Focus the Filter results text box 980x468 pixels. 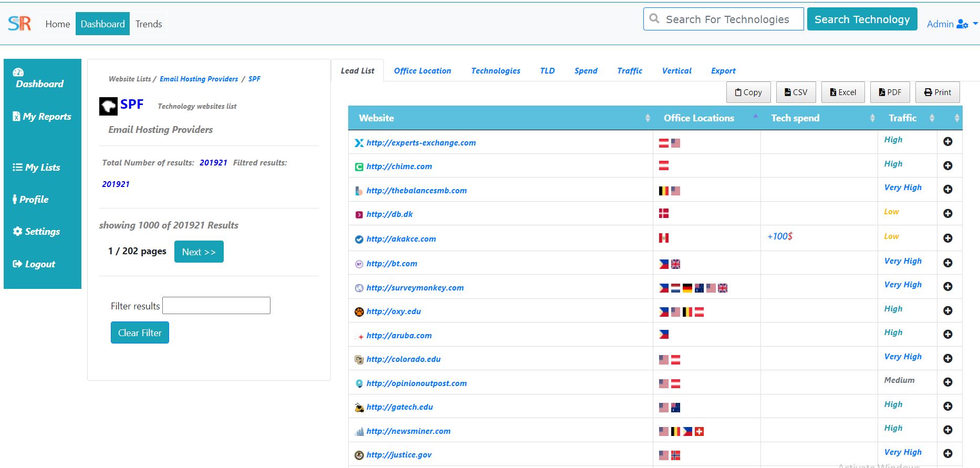point(216,306)
